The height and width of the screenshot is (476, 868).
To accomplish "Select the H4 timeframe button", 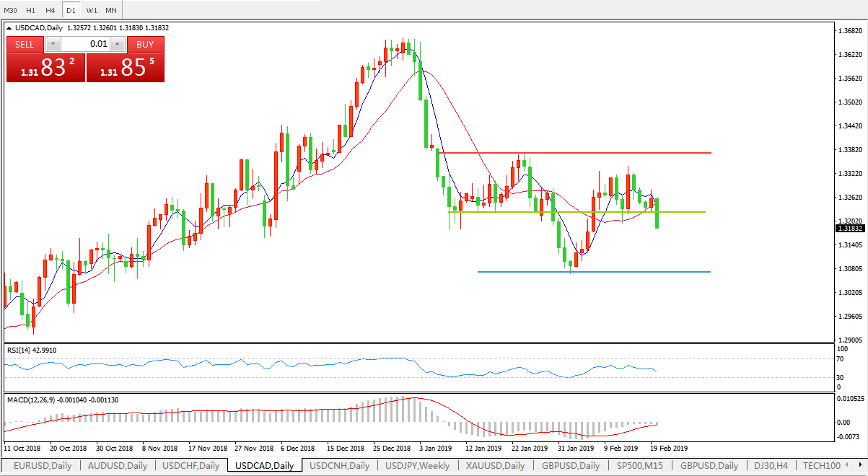I will tap(50, 11).
